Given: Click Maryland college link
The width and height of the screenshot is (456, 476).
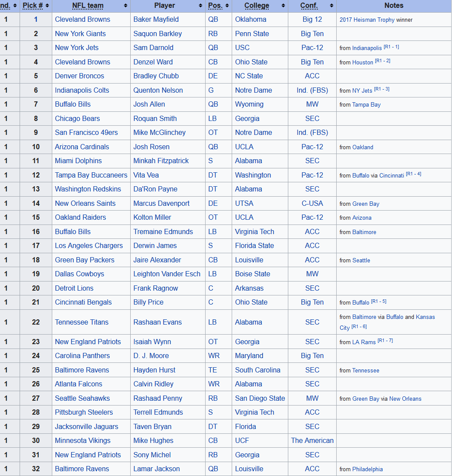Looking at the screenshot, I should pos(249,355).
